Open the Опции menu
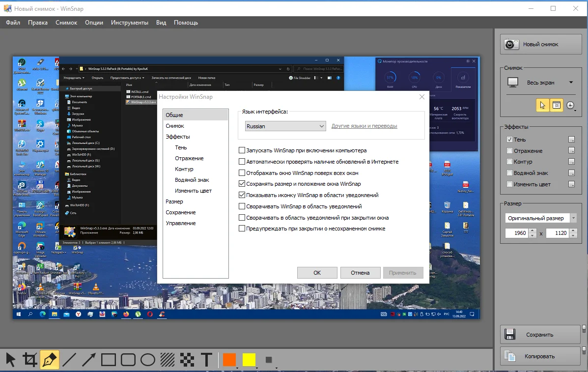This screenshot has height=372, width=588. coord(94,23)
